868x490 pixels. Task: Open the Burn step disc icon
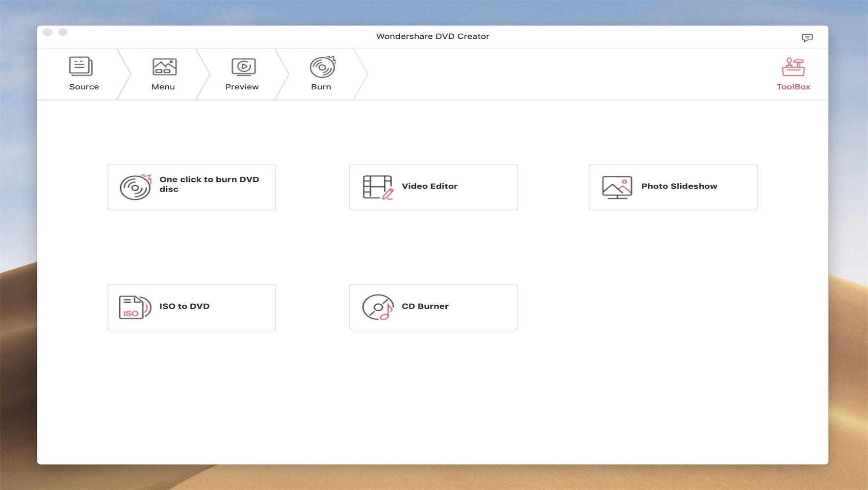click(x=322, y=67)
